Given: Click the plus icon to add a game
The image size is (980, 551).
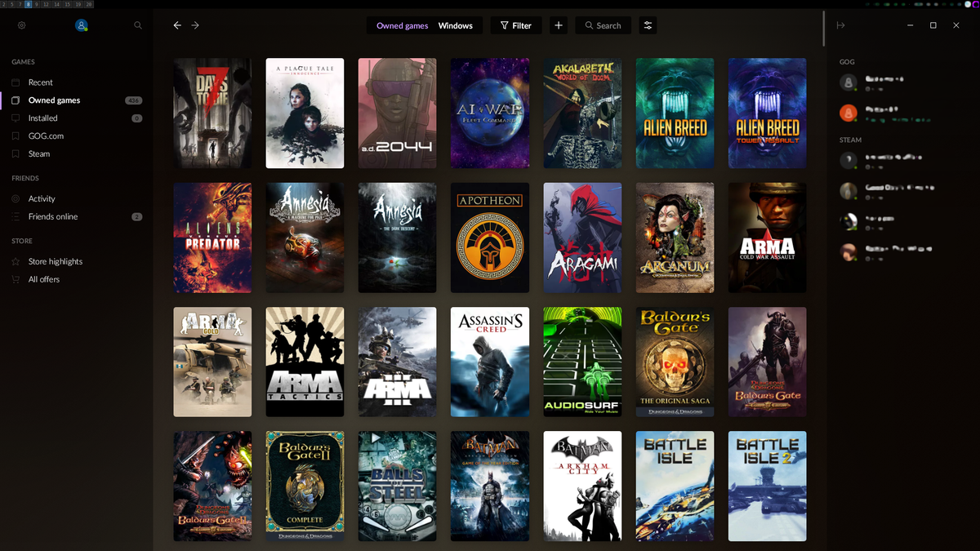Looking at the screenshot, I should tap(559, 25).
